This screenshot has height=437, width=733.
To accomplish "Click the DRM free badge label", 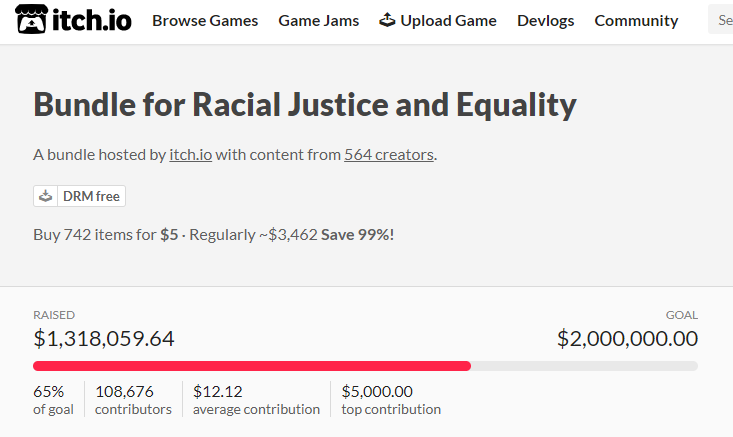I will (x=91, y=196).
